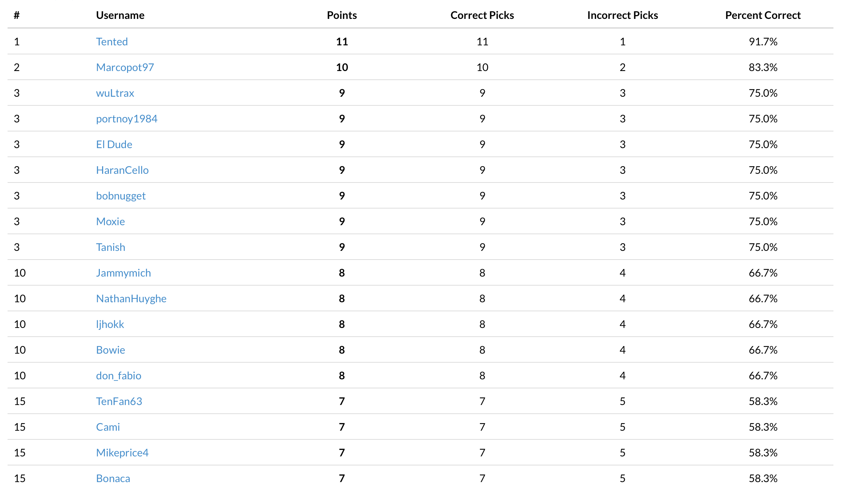The width and height of the screenshot is (841, 504).
Task: Click the Marcopot97 username link
Action: pyautogui.click(x=125, y=67)
